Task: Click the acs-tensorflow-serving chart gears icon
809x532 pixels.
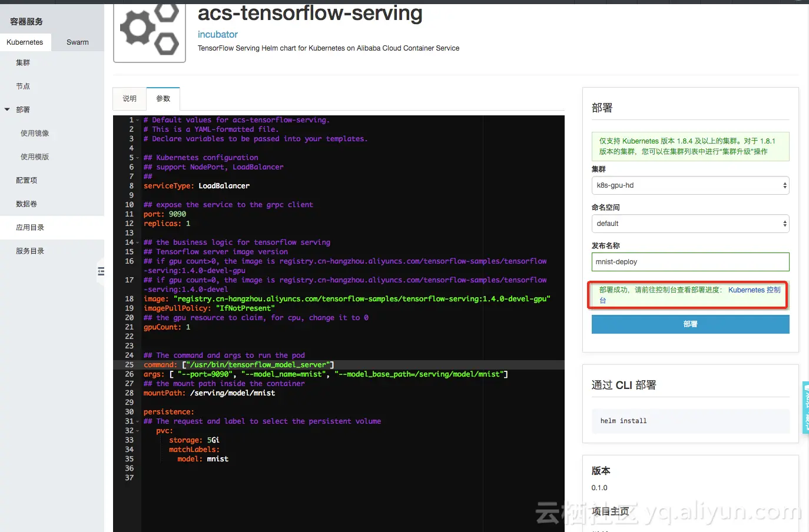Action: pyautogui.click(x=150, y=31)
